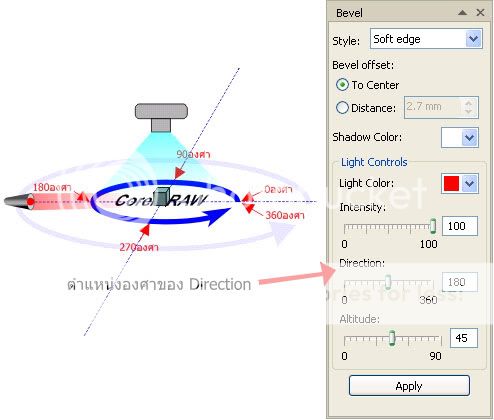Click the Direction slider handle
Viewport: 494px width, 420px height.
point(388,282)
